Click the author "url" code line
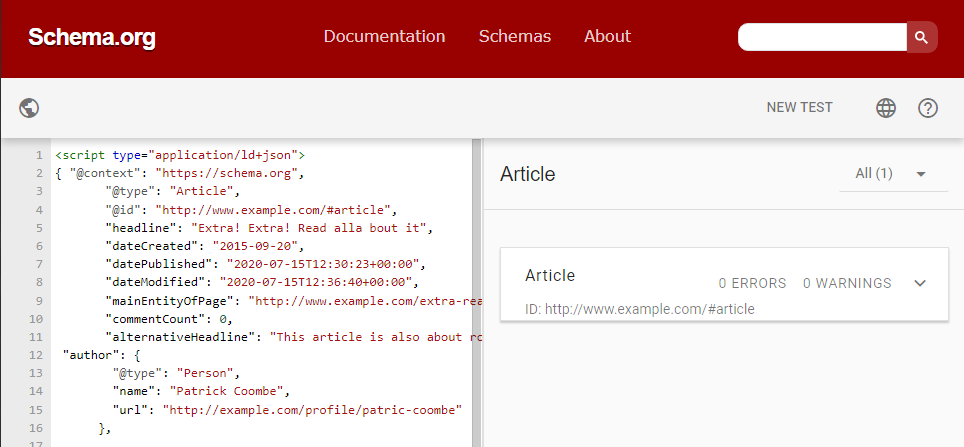 [287, 409]
